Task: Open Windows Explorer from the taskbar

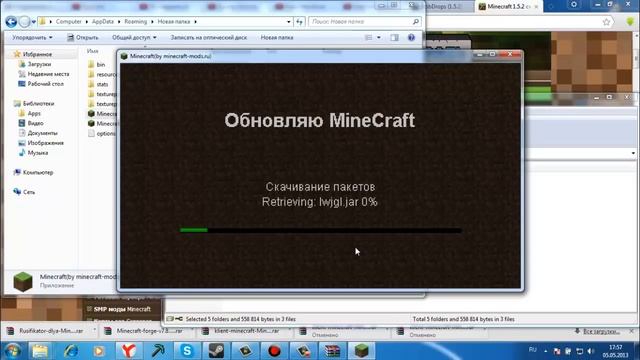Action: (40, 351)
